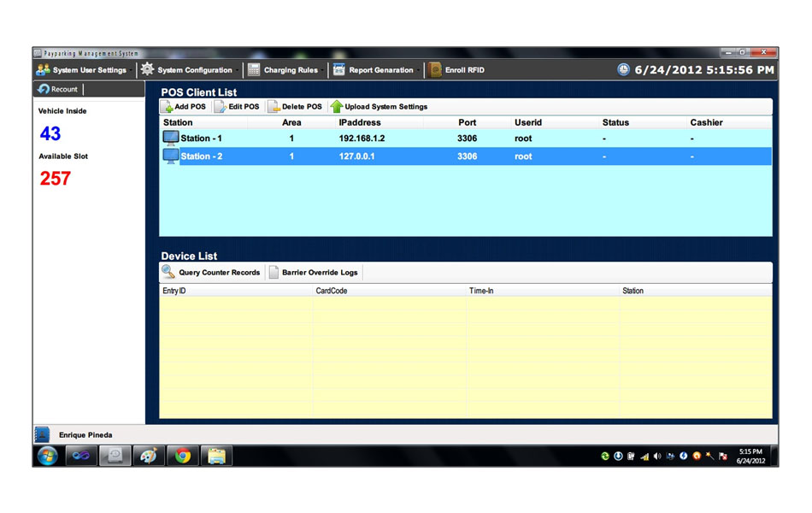Click the Charging Rules calculator icon
Viewport: 812px width, 513px height.
[x=254, y=70]
